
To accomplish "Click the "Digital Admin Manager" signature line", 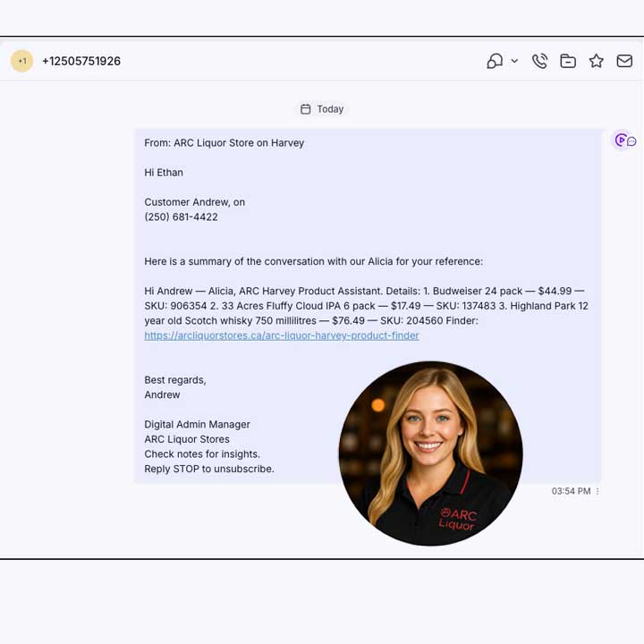I will click(x=197, y=424).
